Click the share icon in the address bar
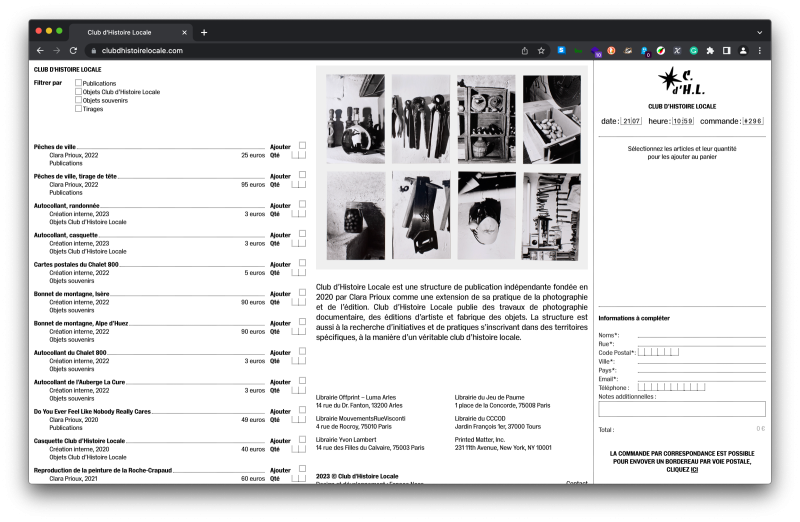 [525, 50]
